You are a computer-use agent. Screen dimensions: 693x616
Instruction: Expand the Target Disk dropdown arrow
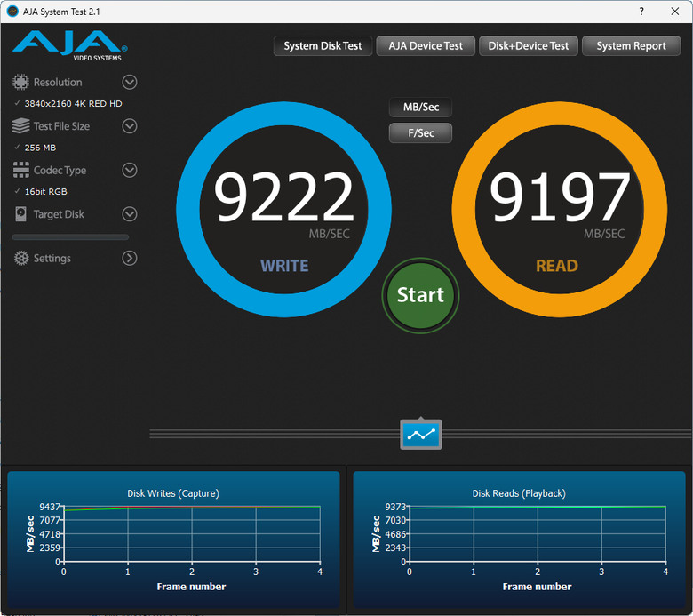pos(130,214)
